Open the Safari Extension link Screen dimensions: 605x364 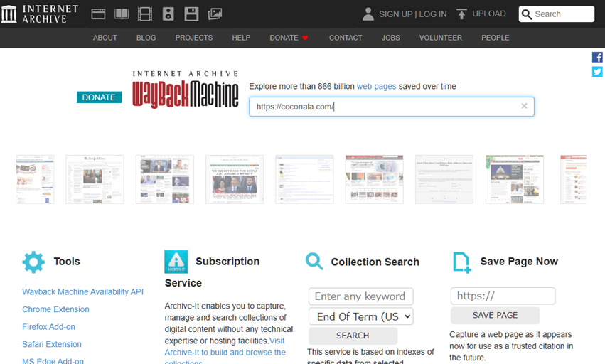click(52, 344)
